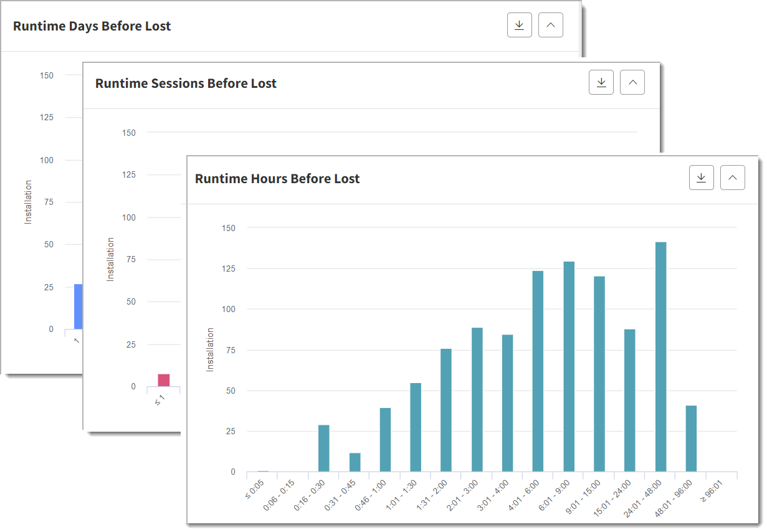Download the Runtime Hours Before Lost chart
The width and height of the screenshot is (767, 532).
click(x=701, y=178)
